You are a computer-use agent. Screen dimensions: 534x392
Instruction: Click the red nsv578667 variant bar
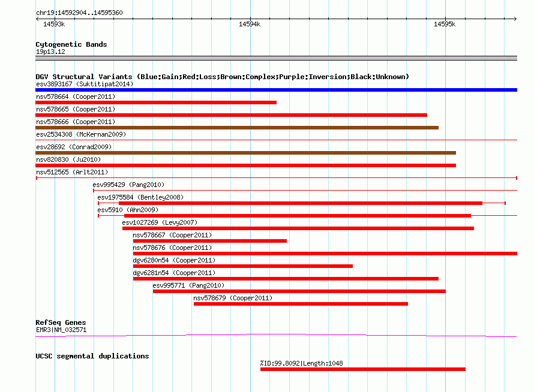point(210,241)
